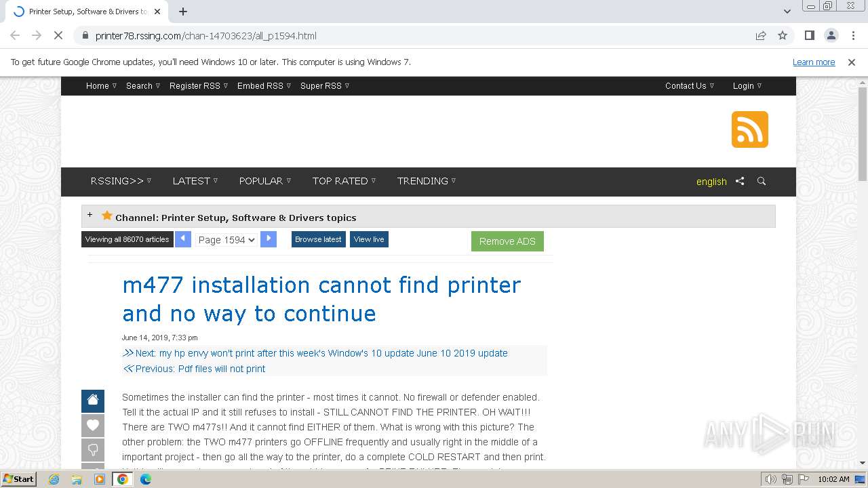Open TOP RATED navigation menu

coord(344,181)
